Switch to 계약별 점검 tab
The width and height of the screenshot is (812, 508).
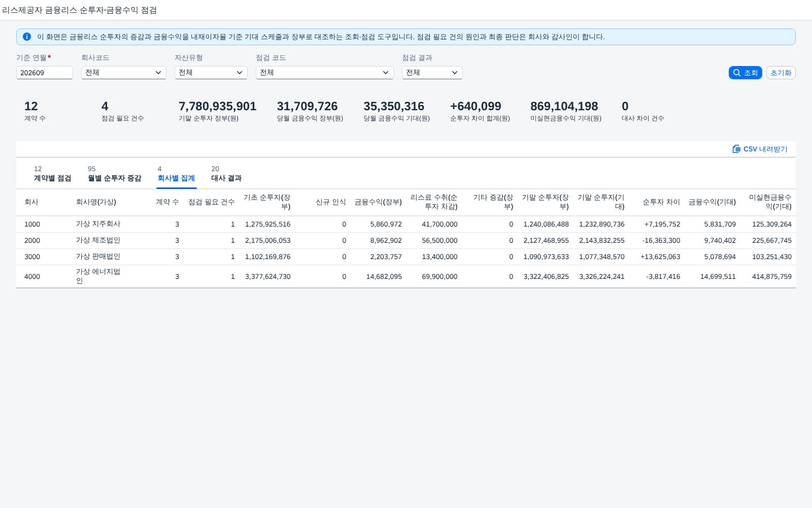coord(52,174)
